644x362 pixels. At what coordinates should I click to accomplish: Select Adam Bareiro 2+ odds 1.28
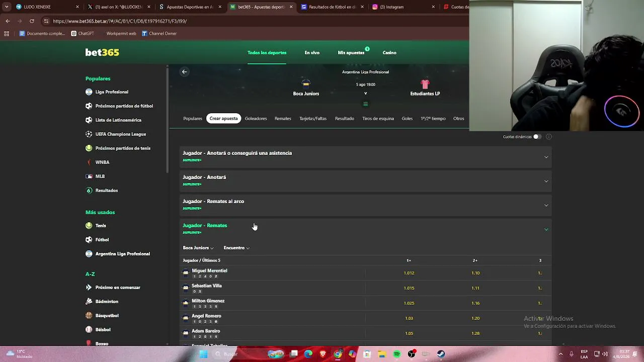pos(475,333)
